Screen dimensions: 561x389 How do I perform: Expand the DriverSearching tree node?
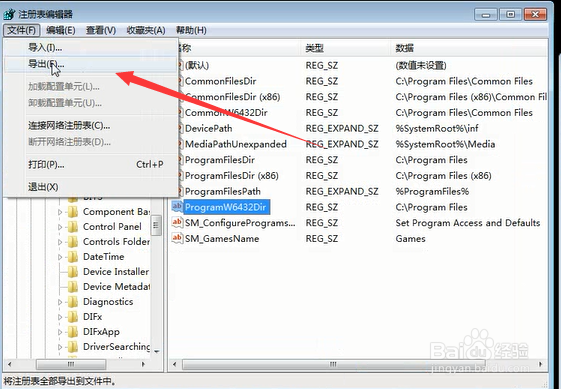pyautogui.click(x=60, y=347)
